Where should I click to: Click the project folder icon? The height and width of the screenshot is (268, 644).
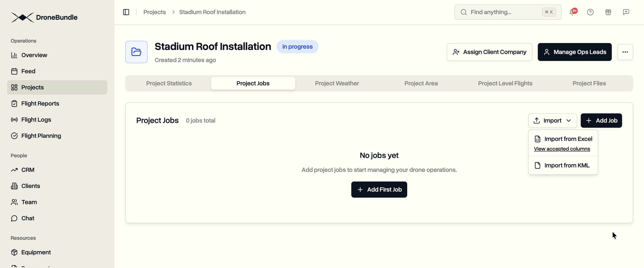[136, 52]
